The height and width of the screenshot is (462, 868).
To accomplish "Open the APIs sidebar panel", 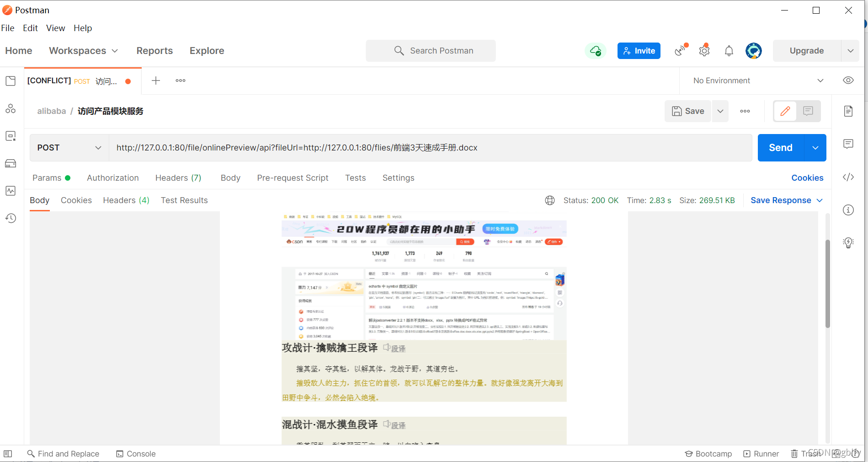I will point(11,108).
